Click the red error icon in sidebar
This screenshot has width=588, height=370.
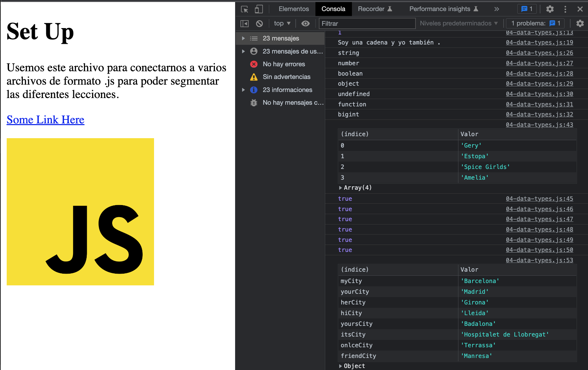254,64
